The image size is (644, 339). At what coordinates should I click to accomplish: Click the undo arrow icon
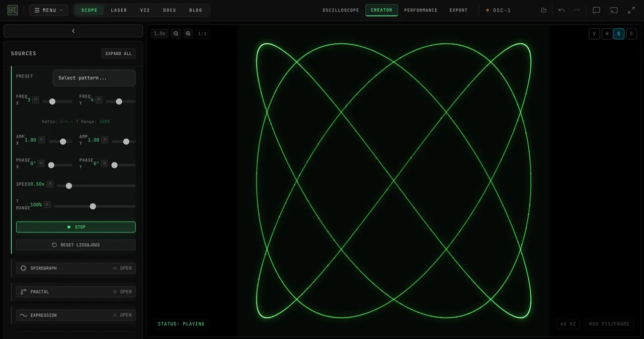(x=561, y=10)
